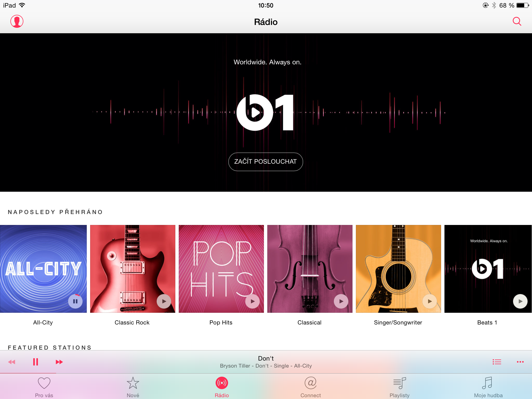Tap Bryson Tiller track details line
Viewport: 532px width, 399px height.
tap(266, 366)
